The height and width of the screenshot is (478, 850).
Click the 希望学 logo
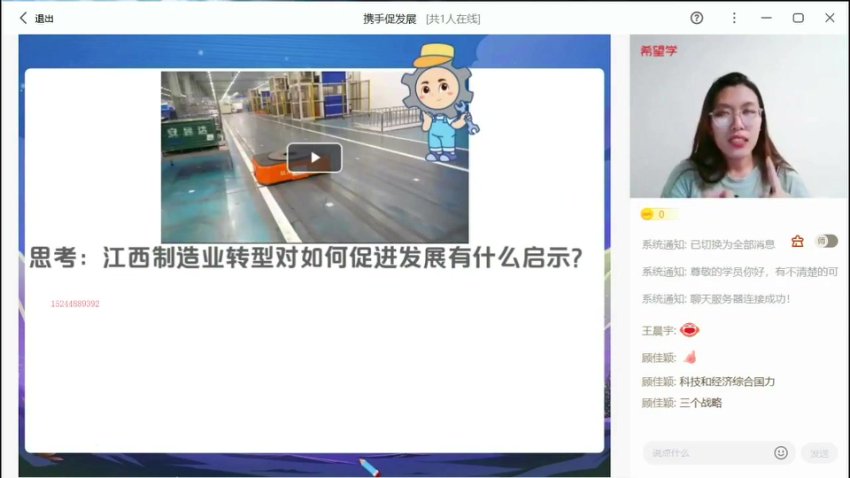coord(658,50)
